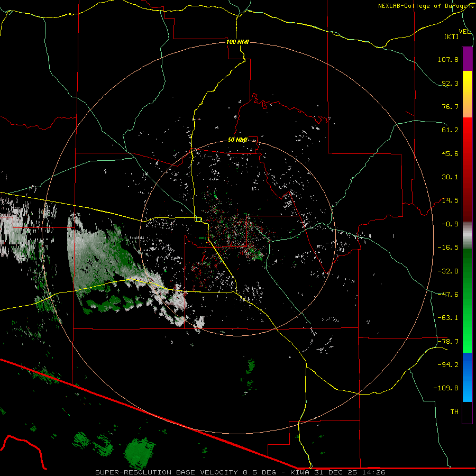Image resolution: width=476 pixels, height=476 pixels.
Task: Click the -32.0 velocity scale value
Action: 448,271
